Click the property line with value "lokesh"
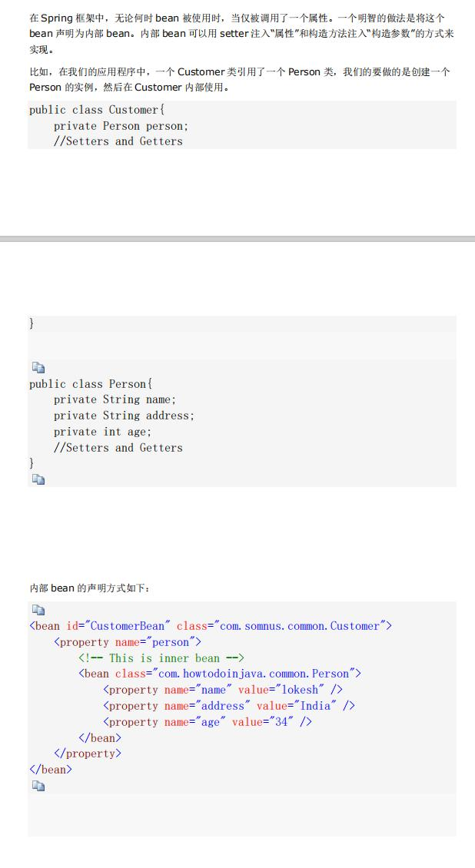Viewport: 475px width, 868px height. pyautogui.click(x=223, y=689)
